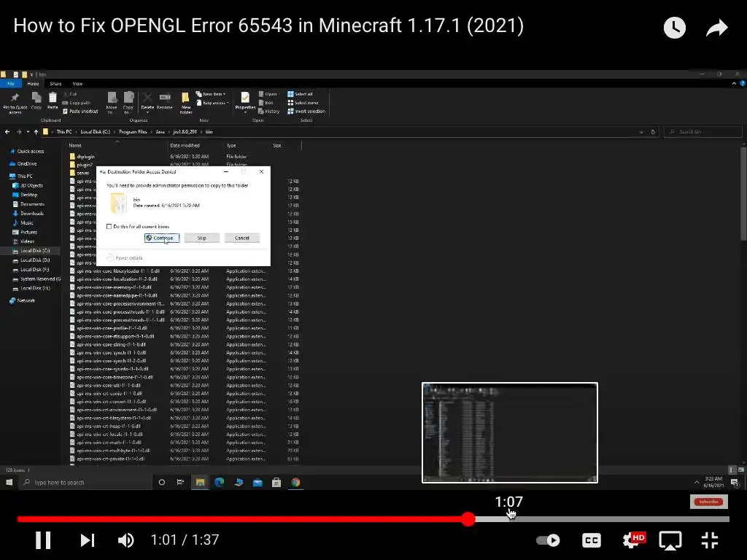Viewport: 747px width, 560px height.
Task: Click the red progress bar scrubber knob
Action: (468, 519)
